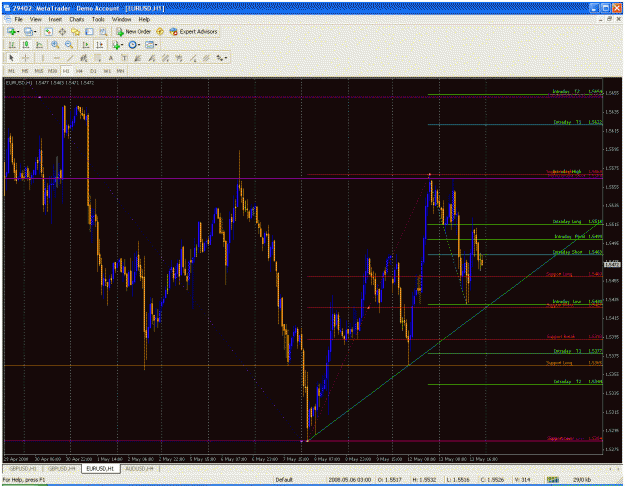Viewport: 625px width, 486px height.
Task: Open the Window menu
Action: (121, 19)
